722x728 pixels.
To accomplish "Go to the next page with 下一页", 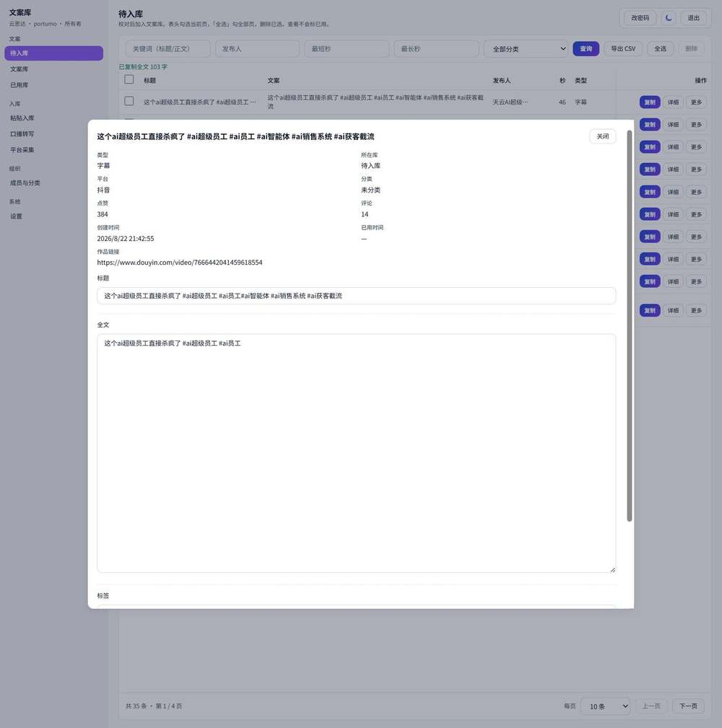I will (x=688, y=706).
